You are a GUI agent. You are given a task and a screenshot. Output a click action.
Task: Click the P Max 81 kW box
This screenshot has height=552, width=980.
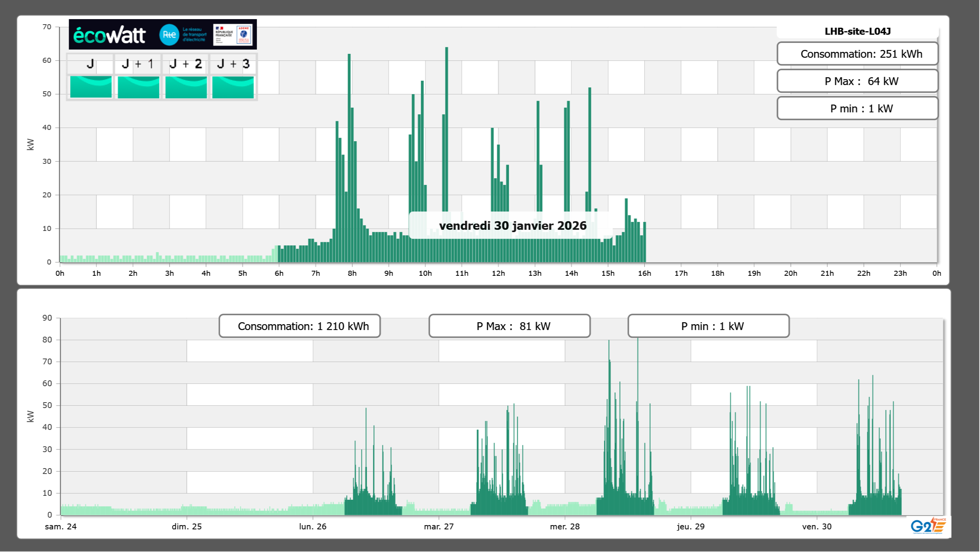(x=509, y=326)
